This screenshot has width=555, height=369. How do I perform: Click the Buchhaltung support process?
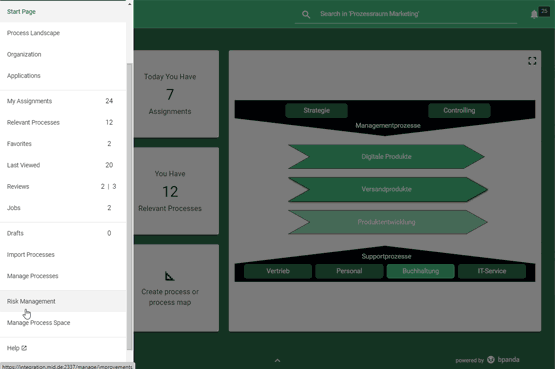420,271
